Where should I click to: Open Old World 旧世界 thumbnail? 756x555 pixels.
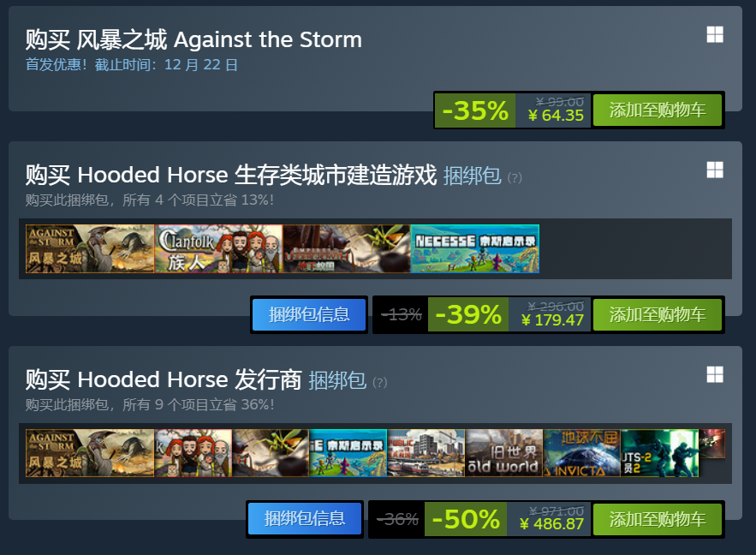[x=503, y=453]
